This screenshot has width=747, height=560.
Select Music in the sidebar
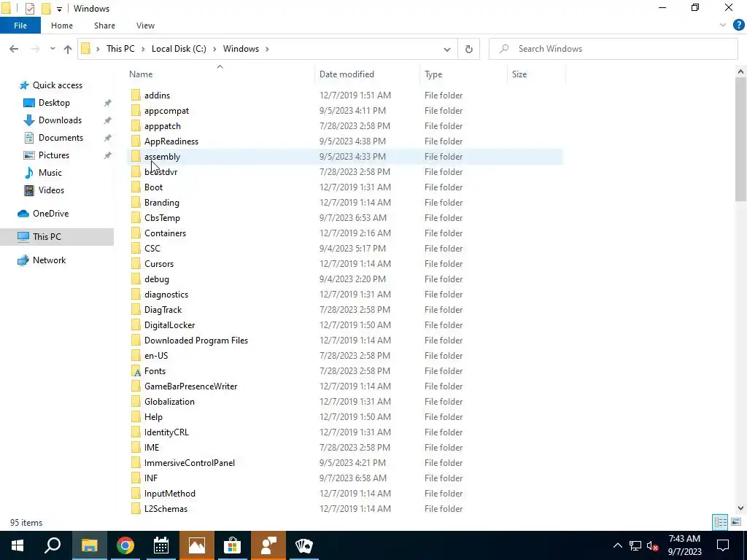pyautogui.click(x=50, y=173)
